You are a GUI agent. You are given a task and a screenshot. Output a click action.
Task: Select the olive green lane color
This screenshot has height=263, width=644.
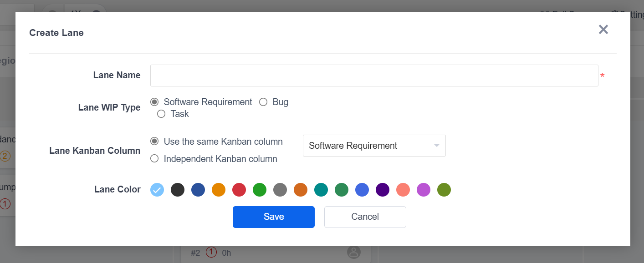pyautogui.click(x=444, y=190)
